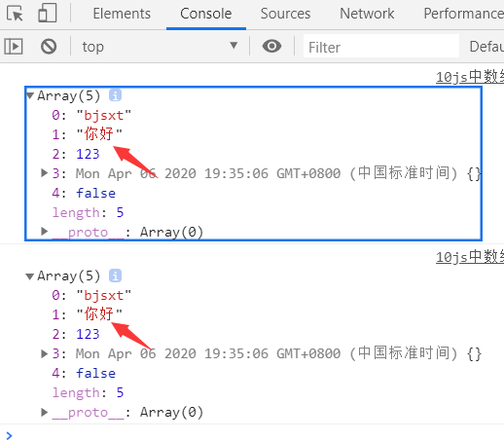Switch to the Performance tab
Screen dimensions: 504x441
pyautogui.click(x=463, y=14)
